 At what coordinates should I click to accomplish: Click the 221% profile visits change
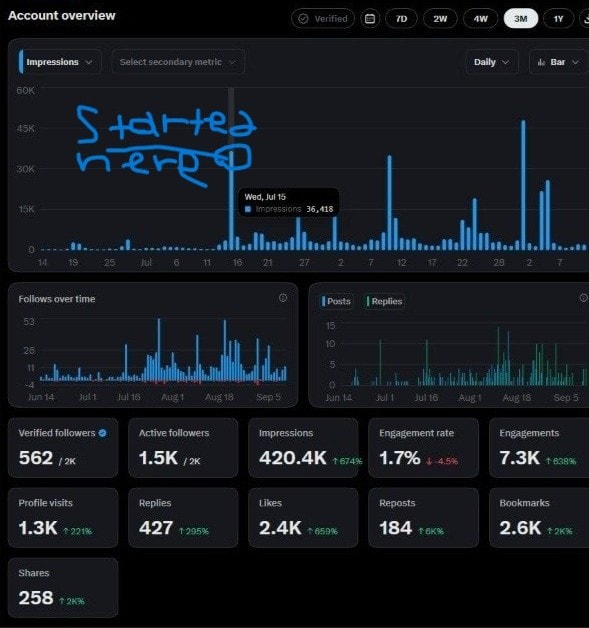pyautogui.click(x=78, y=531)
